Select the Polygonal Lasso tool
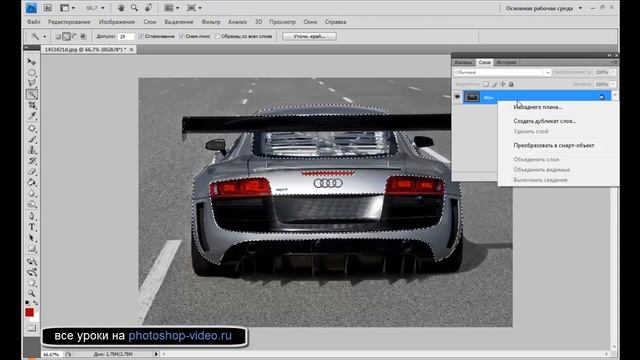Screen dimensions: 640x360 point(31,83)
